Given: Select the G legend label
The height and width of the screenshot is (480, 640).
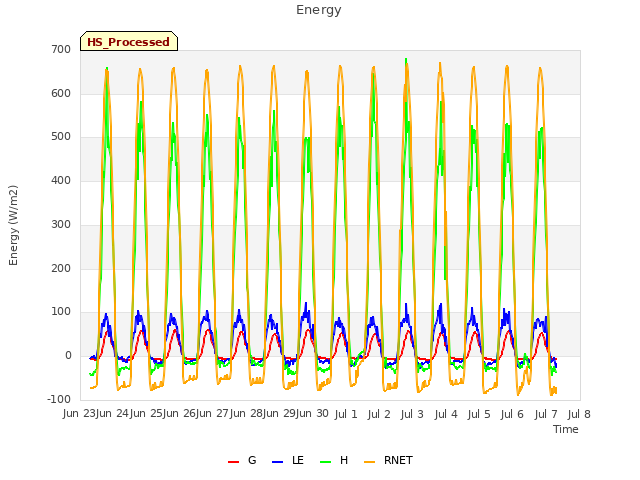Looking at the screenshot, I should [252, 460].
